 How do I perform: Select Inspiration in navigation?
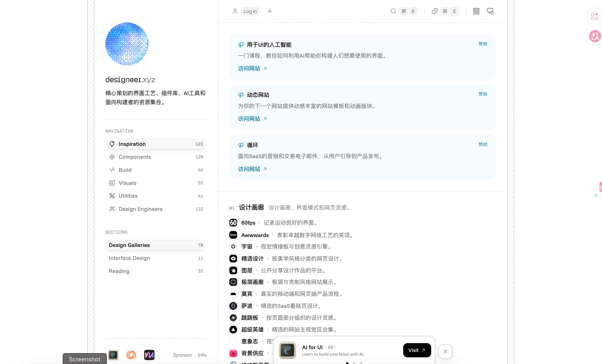(x=156, y=144)
